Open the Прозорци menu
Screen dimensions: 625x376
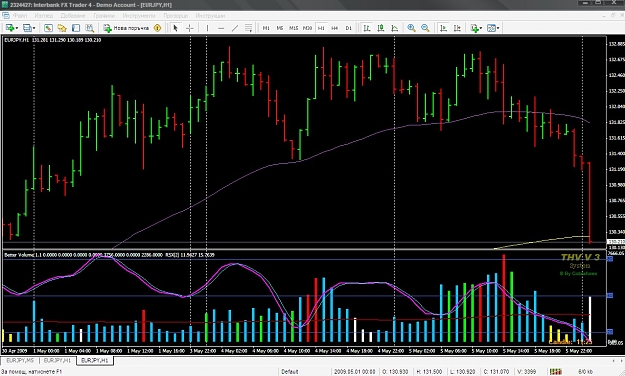(175, 16)
